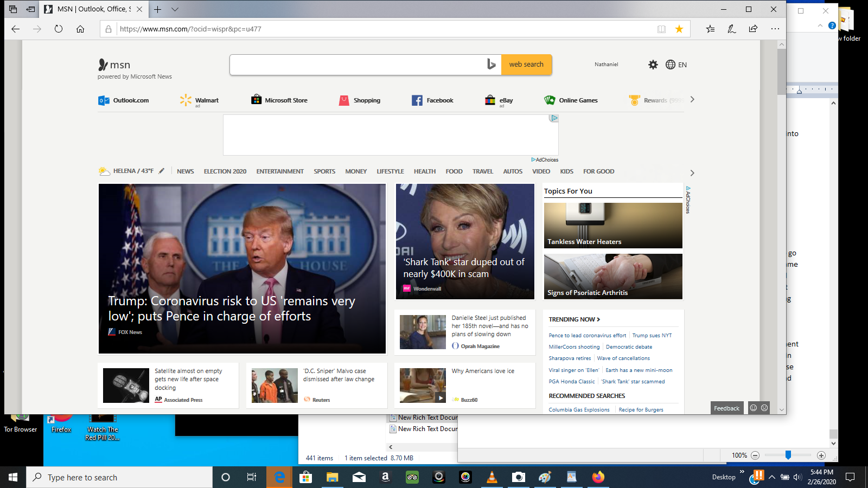The height and width of the screenshot is (488, 868).
Task: Switch to the Entertainment section
Action: coord(280,171)
